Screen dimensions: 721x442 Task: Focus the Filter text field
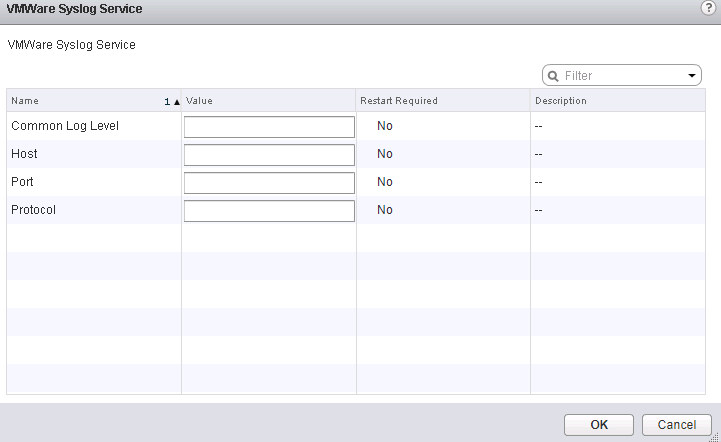(622, 76)
